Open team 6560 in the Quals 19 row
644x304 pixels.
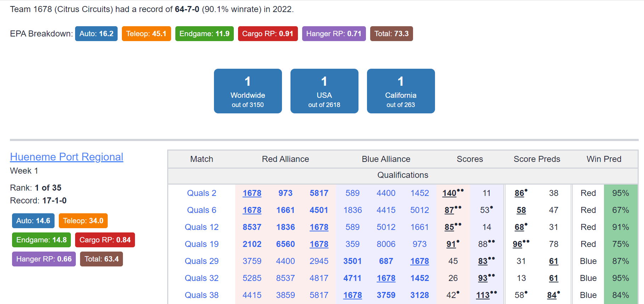pos(286,244)
